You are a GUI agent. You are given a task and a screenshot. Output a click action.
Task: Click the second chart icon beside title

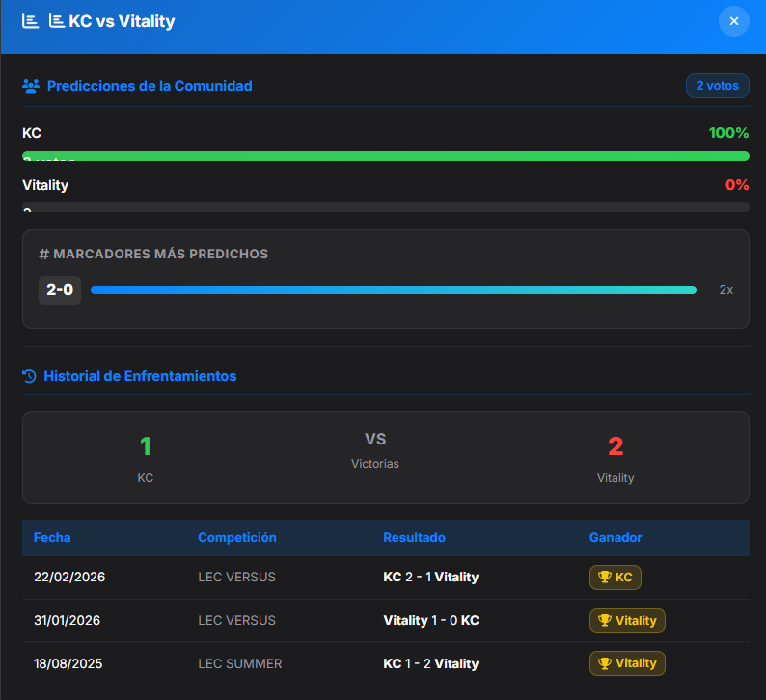(57, 21)
